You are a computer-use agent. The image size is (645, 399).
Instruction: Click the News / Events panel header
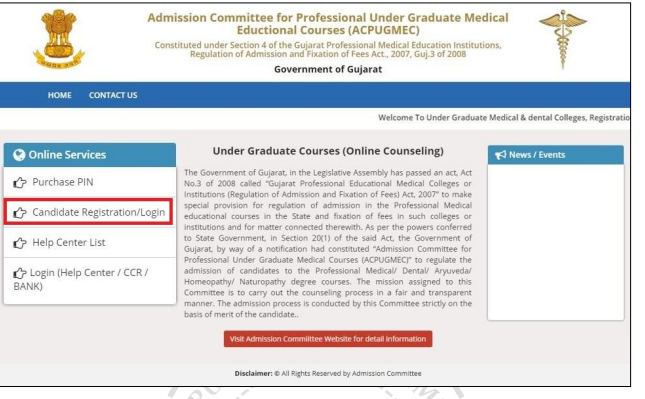click(556, 155)
